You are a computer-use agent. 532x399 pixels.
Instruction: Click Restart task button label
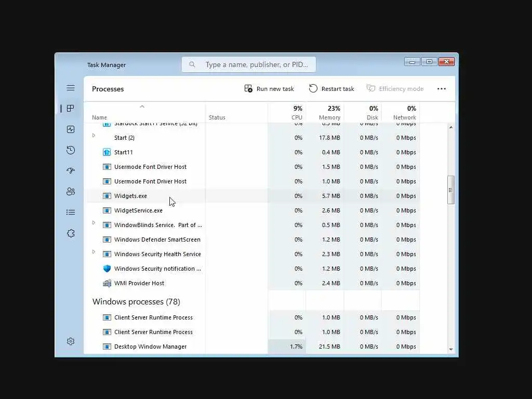338,89
